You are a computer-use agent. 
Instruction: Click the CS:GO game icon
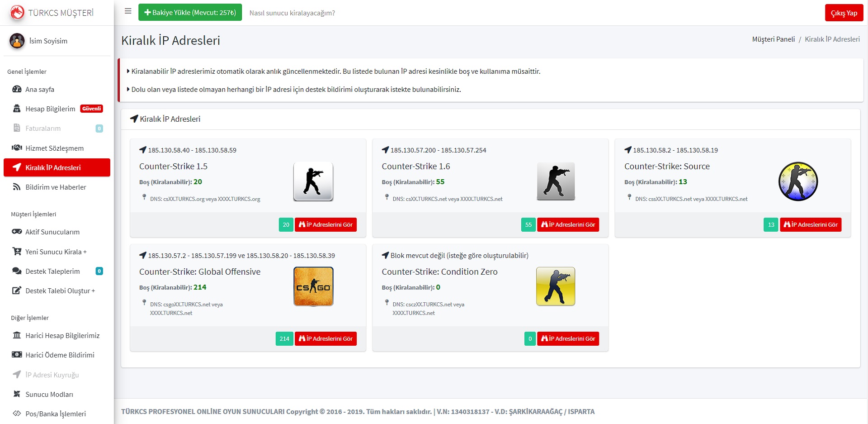313,286
